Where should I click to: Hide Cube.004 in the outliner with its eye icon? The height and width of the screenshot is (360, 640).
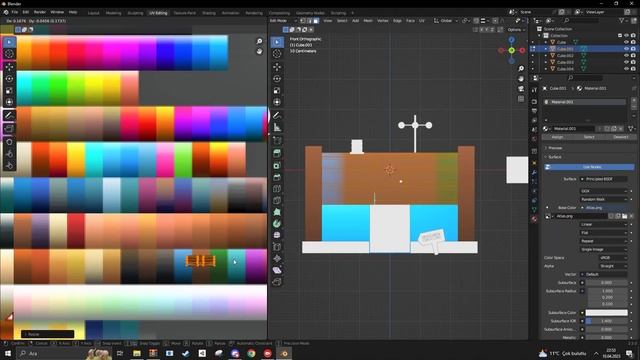[x=626, y=69]
